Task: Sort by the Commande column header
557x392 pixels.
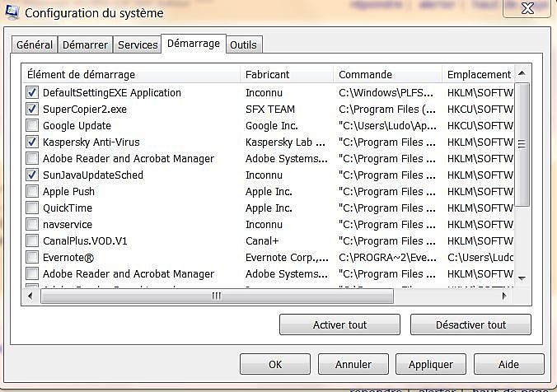Action: click(x=388, y=74)
